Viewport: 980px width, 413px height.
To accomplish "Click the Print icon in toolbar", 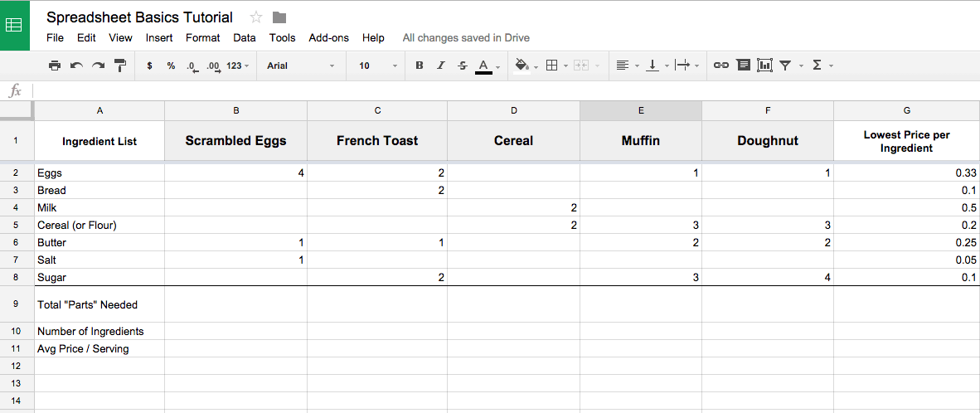I will pos(55,66).
